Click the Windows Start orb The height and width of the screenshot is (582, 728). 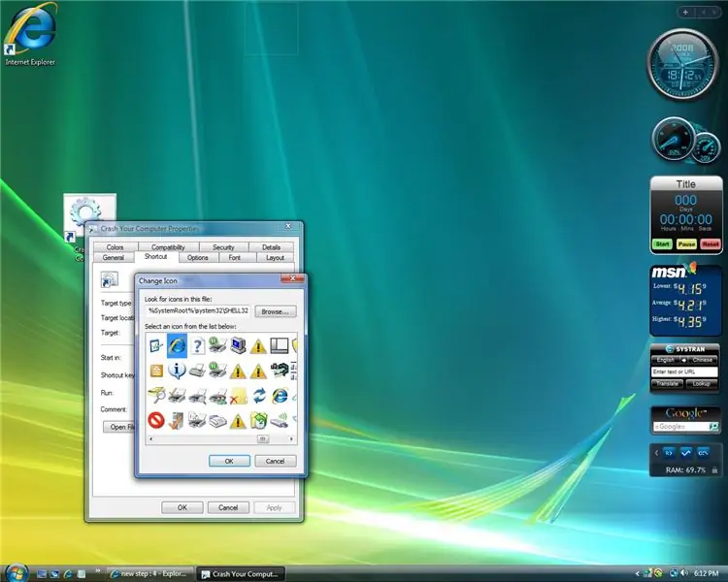tap(17, 573)
